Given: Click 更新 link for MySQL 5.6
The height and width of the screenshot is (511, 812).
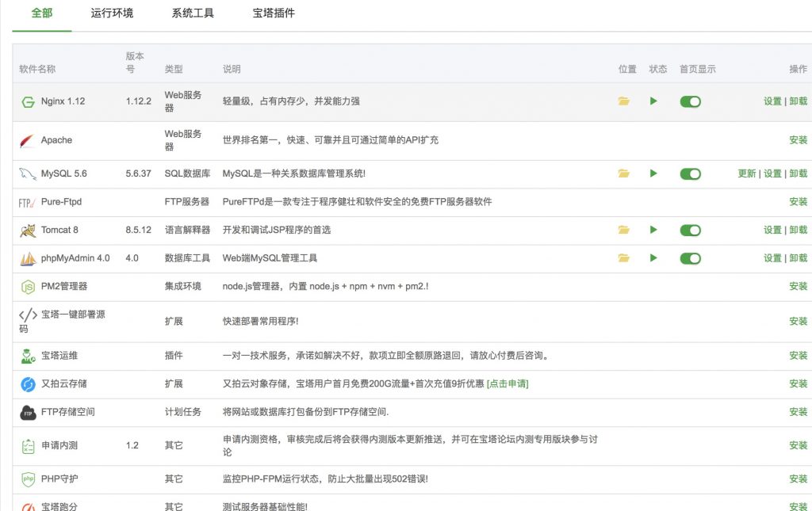Looking at the screenshot, I should tap(746, 174).
